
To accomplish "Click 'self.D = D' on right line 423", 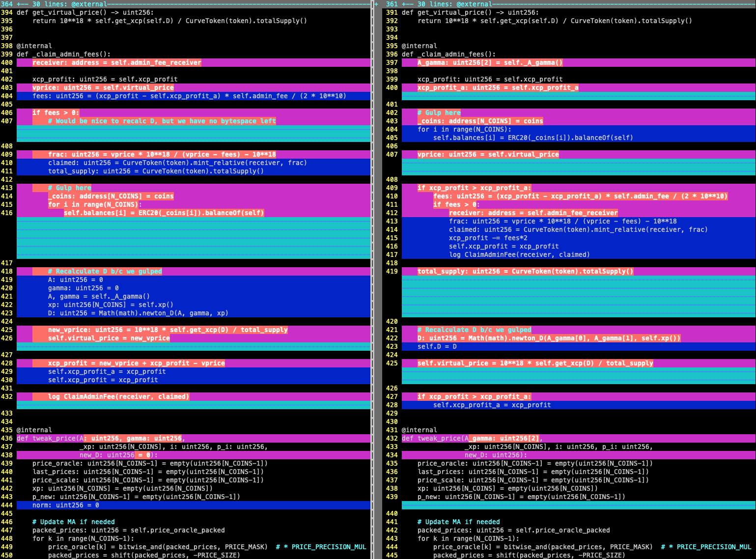I will 437,346.
